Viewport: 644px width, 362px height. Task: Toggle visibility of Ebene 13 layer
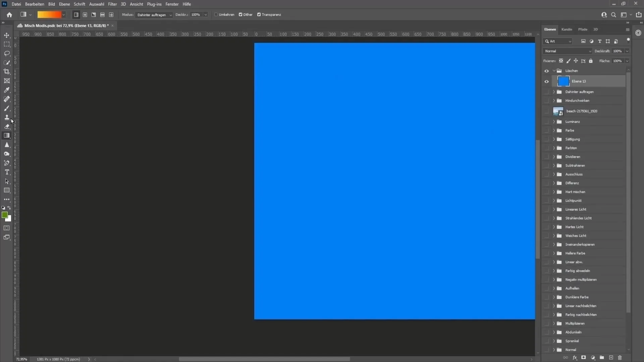pos(546,81)
